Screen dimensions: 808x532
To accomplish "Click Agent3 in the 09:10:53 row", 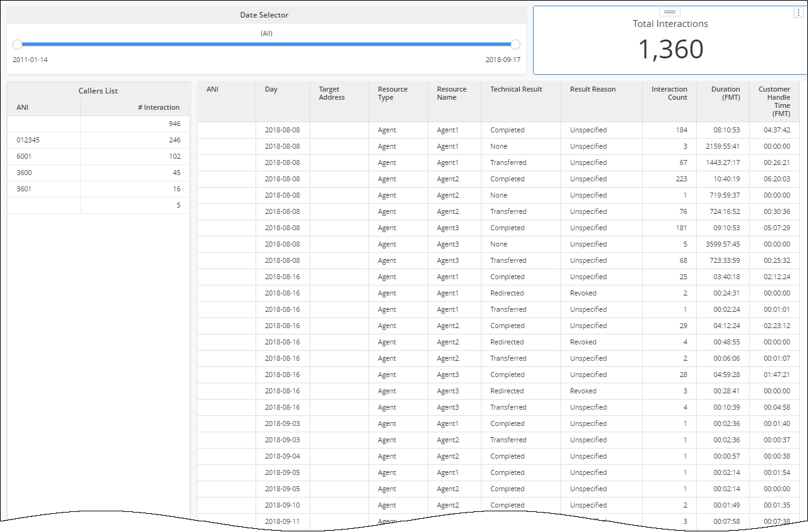I will (x=448, y=228).
